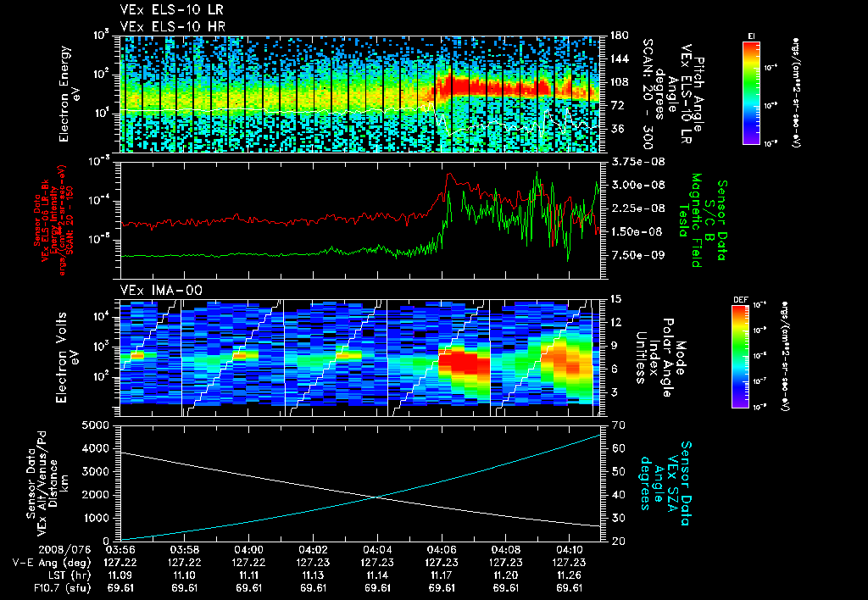This screenshot has width=868, height=600.
Task: Click the 144 pitch angle tick
Action: click(620, 59)
